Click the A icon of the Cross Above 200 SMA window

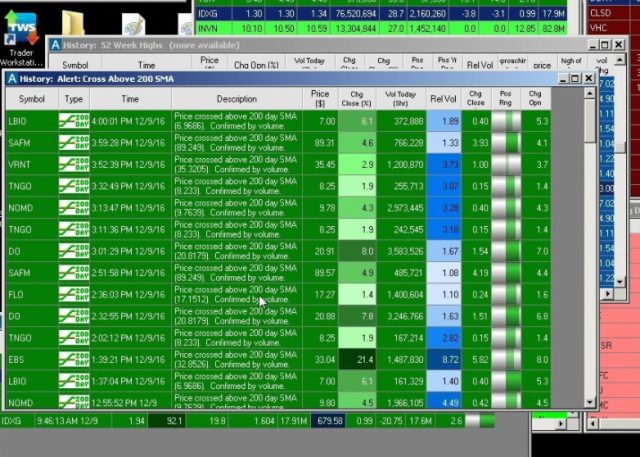coord(12,78)
